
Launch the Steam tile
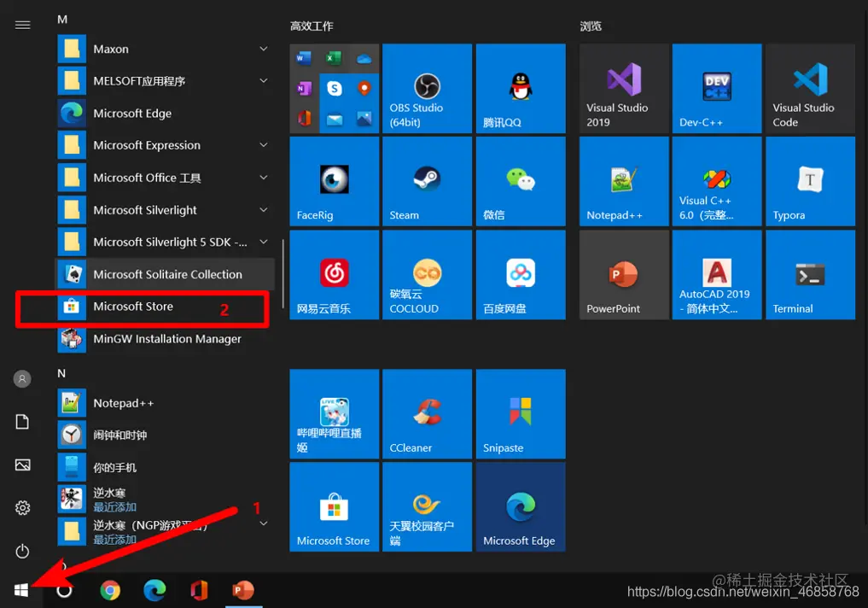pos(427,182)
